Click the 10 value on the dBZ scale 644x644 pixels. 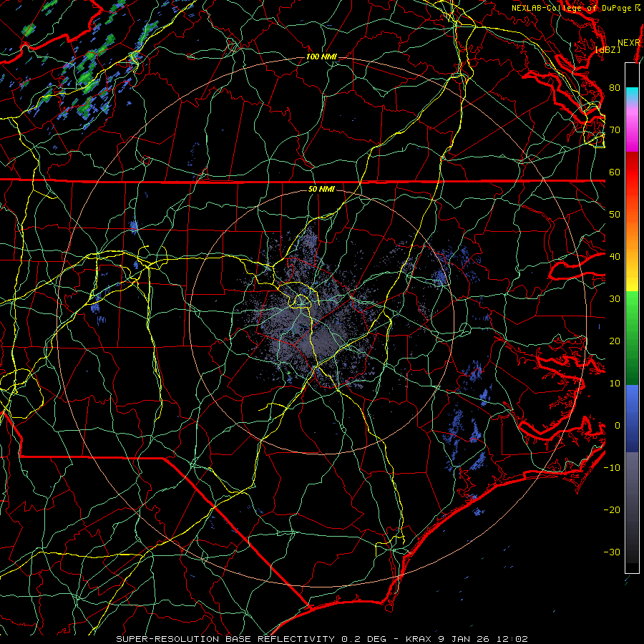(615, 384)
